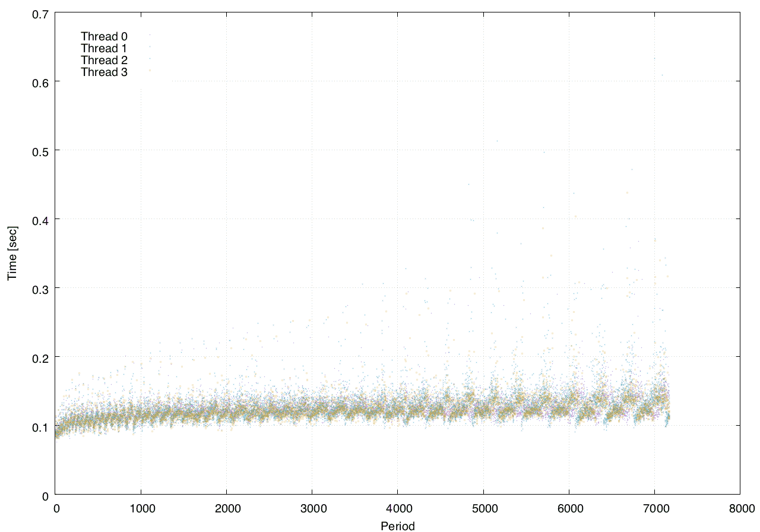Click the Period x-axis title
The width and height of the screenshot is (760, 532).
pos(397,525)
